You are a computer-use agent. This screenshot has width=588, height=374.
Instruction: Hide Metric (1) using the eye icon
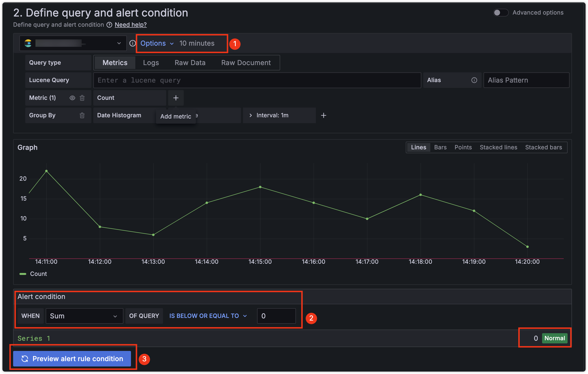click(72, 98)
